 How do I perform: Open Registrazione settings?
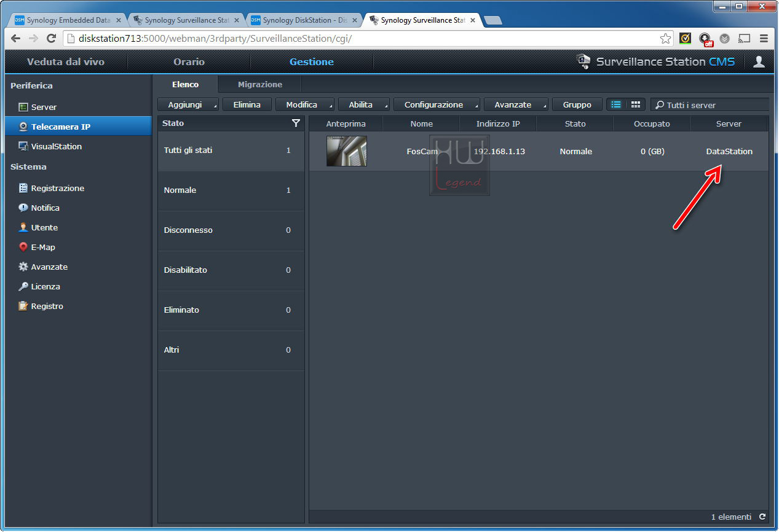78,188
